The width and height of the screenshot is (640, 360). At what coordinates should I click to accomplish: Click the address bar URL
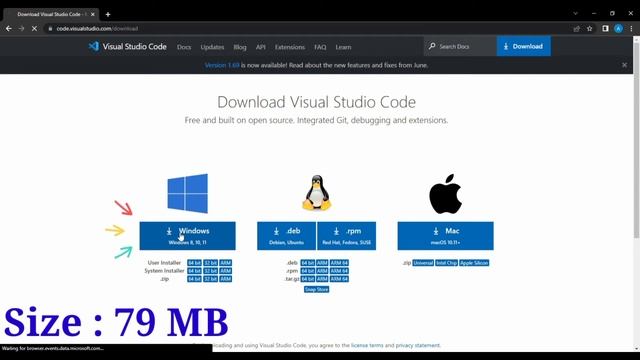[97, 29]
